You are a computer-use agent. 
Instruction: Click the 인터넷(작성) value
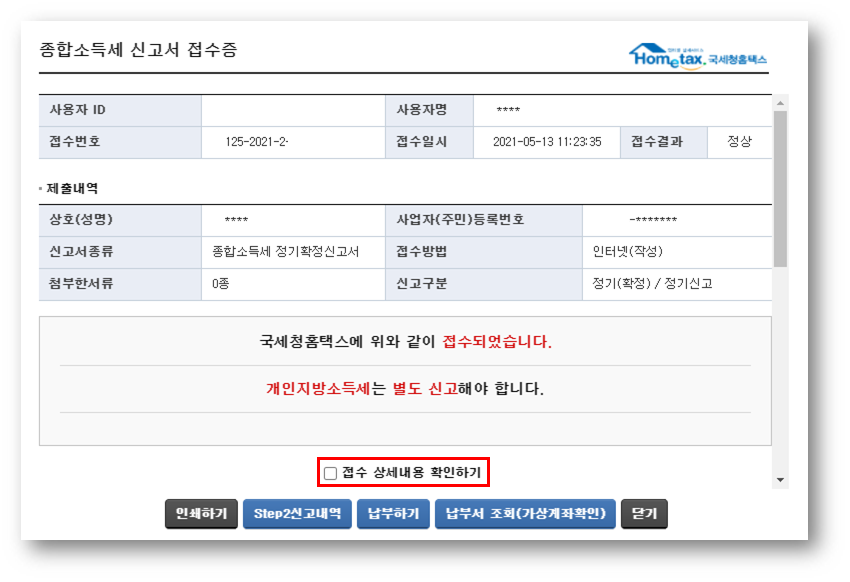(x=628, y=251)
